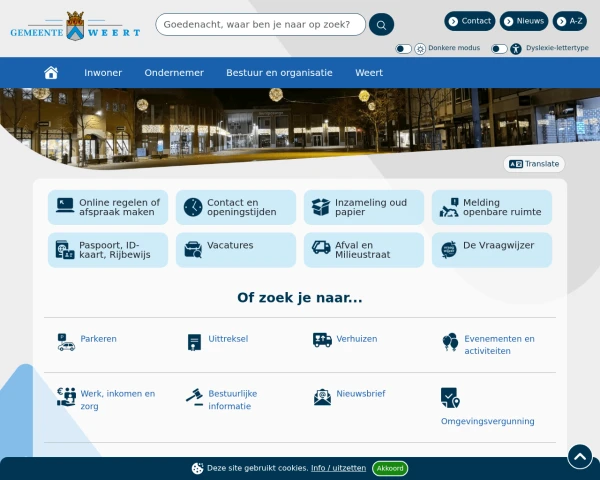
Task: Click the truck icon for Afval en Milieustraat
Action: (x=321, y=247)
